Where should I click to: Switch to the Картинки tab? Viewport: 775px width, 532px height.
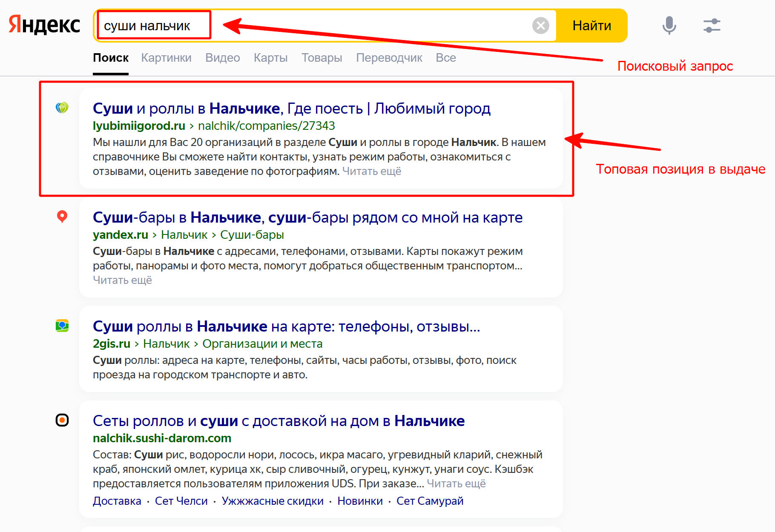point(166,58)
